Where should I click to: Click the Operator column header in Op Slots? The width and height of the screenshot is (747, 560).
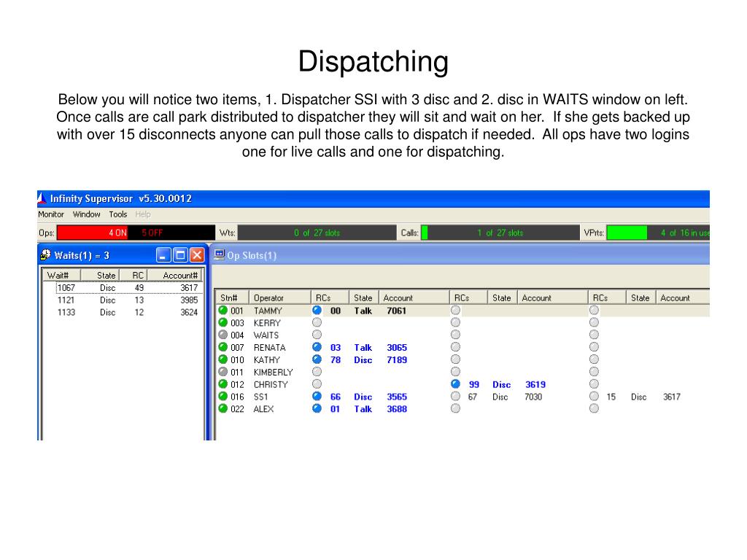[279, 297]
